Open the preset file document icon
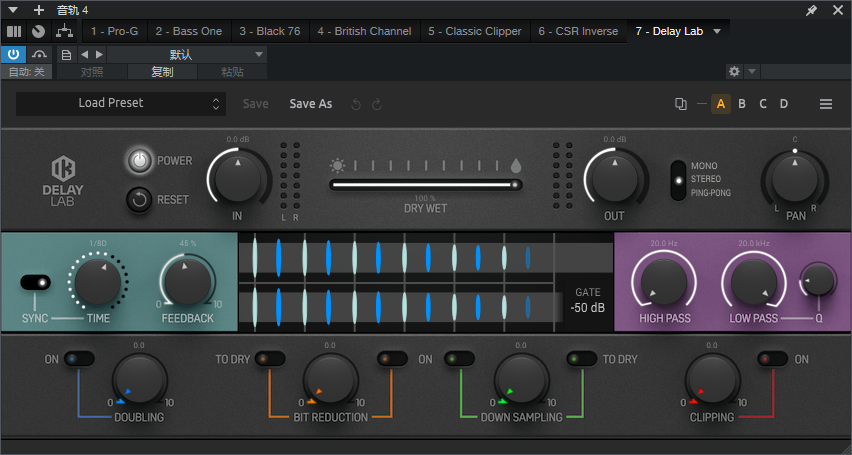This screenshot has width=852, height=455. pos(66,54)
